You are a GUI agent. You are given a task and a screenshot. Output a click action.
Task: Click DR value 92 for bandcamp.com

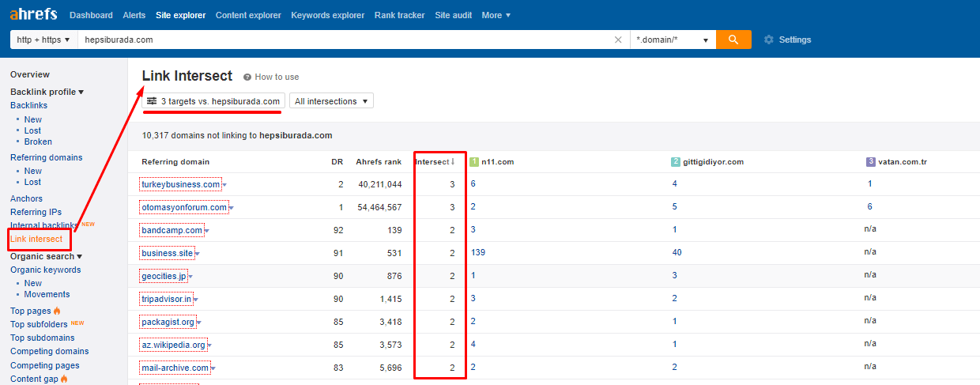point(338,230)
